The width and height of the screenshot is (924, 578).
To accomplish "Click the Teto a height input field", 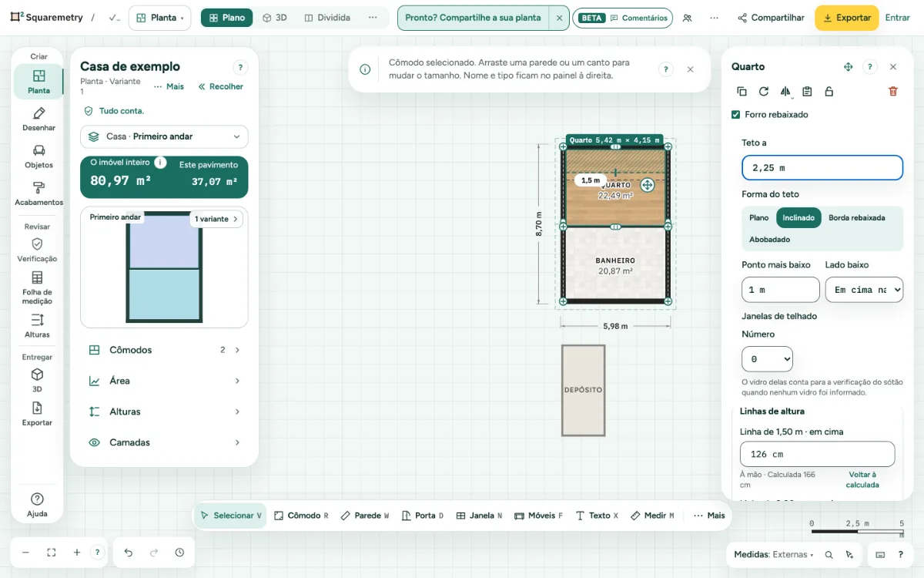I will [822, 168].
